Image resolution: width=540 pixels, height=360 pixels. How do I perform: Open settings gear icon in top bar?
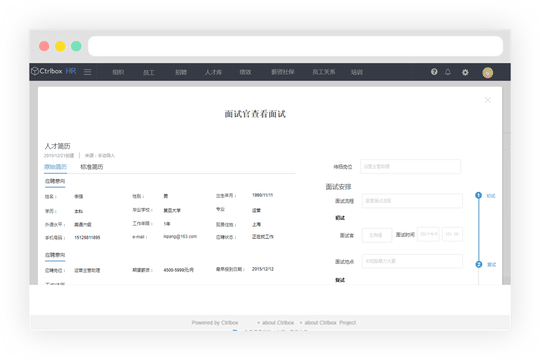(x=465, y=72)
